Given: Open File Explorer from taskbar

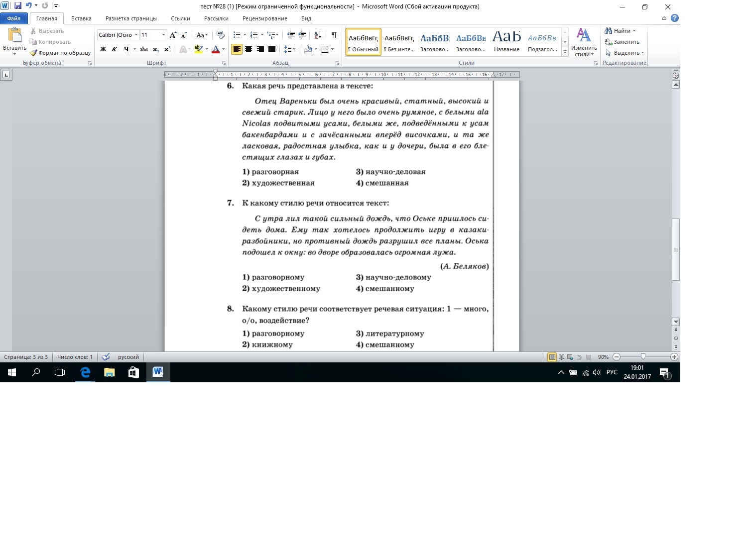Looking at the screenshot, I should pyautogui.click(x=109, y=372).
